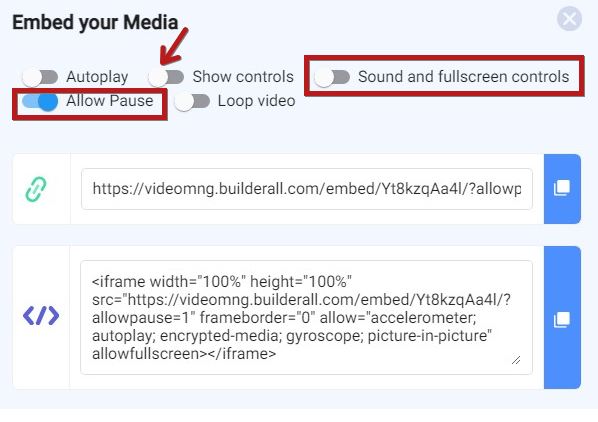598x422 pixels.
Task: Click inside the iframe code textarea
Action: (x=307, y=317)
